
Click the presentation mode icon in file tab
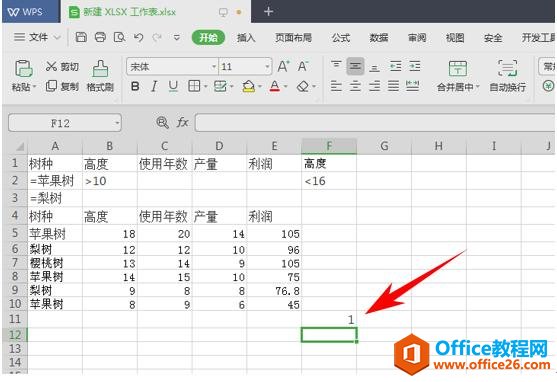coord(223,13)
